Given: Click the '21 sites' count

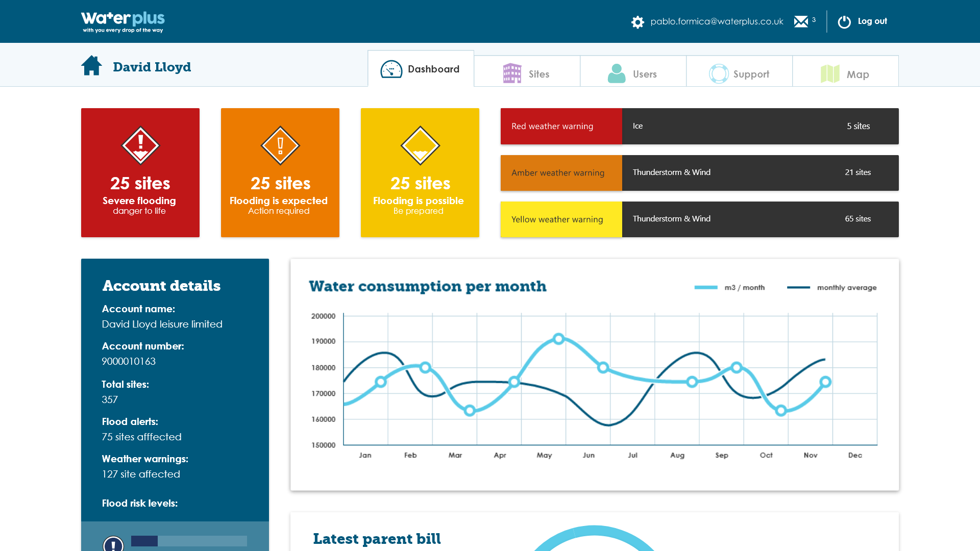Looking at the screenshot, I should coord(858,172).
